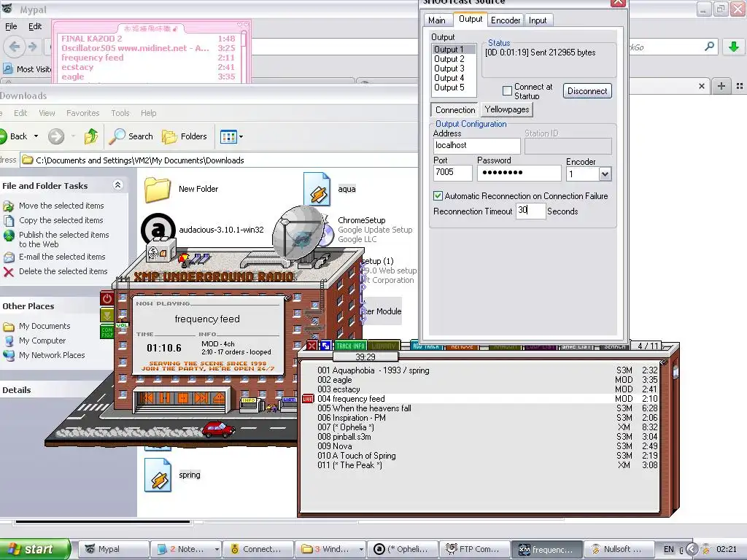
Task: Pause playback with the XMPlay pause button
Action: 164,397
